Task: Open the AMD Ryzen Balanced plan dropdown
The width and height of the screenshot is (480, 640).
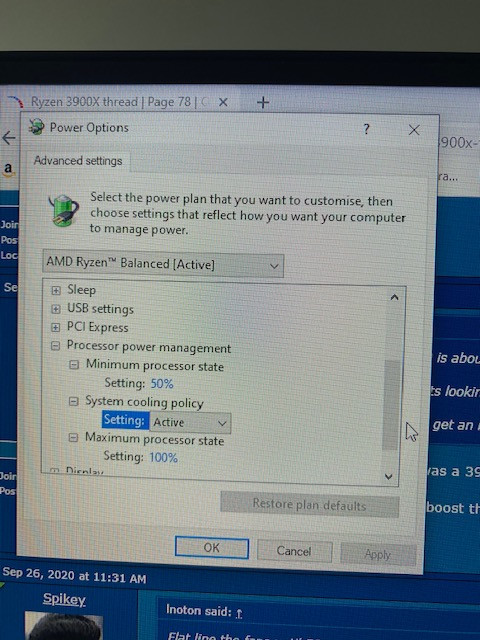Action: point(163,264)
